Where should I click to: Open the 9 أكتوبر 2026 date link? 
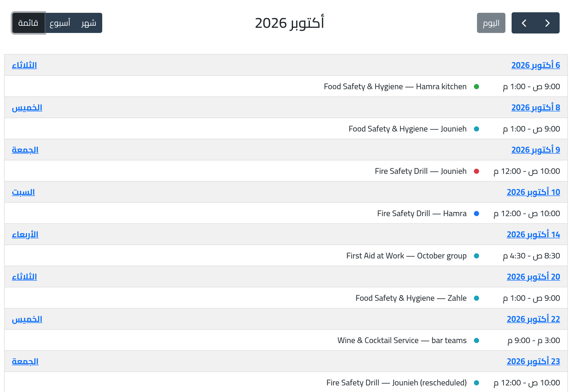[536, 150]
